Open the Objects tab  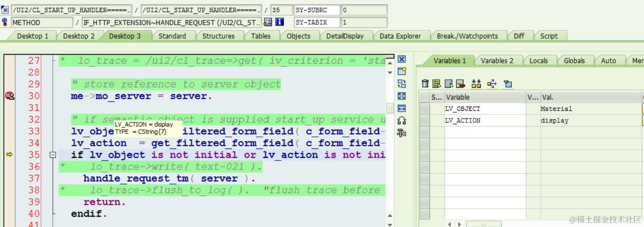click(x=298, y=36)
